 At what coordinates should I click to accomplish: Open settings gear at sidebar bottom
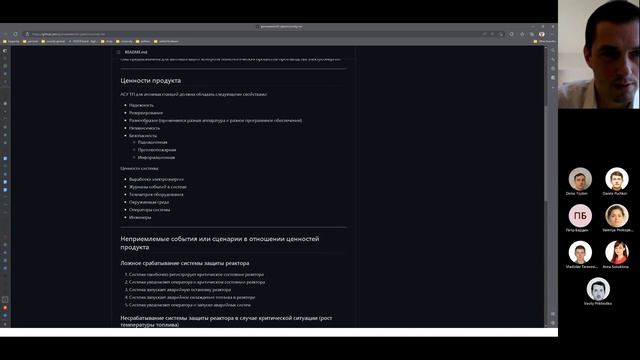(x=553, y=323)
